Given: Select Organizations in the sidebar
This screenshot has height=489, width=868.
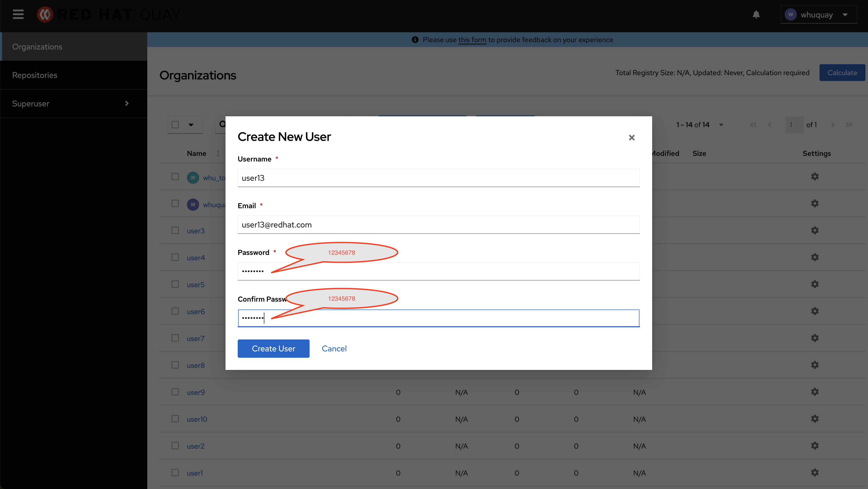Looking at the screenshot, I should (x=37, y=47).
